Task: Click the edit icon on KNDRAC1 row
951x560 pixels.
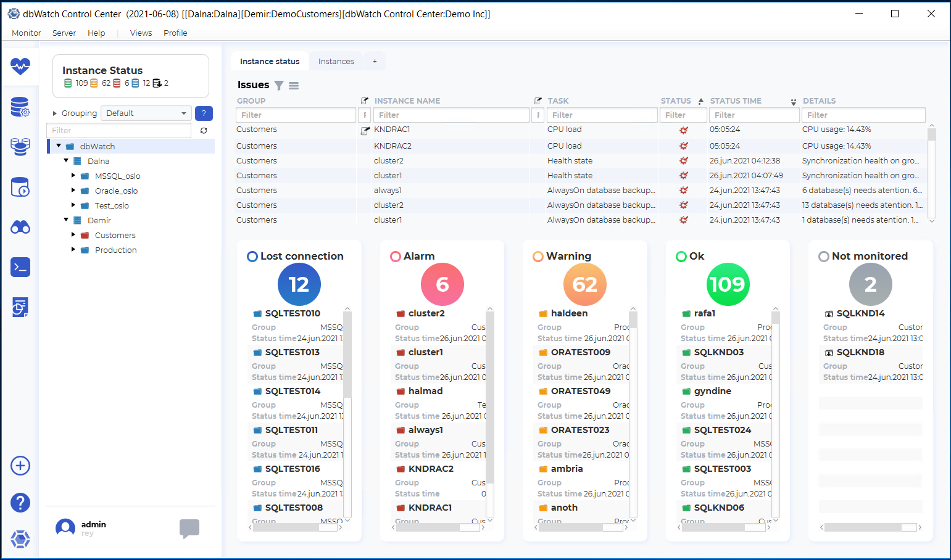Action: pos(365,130)
